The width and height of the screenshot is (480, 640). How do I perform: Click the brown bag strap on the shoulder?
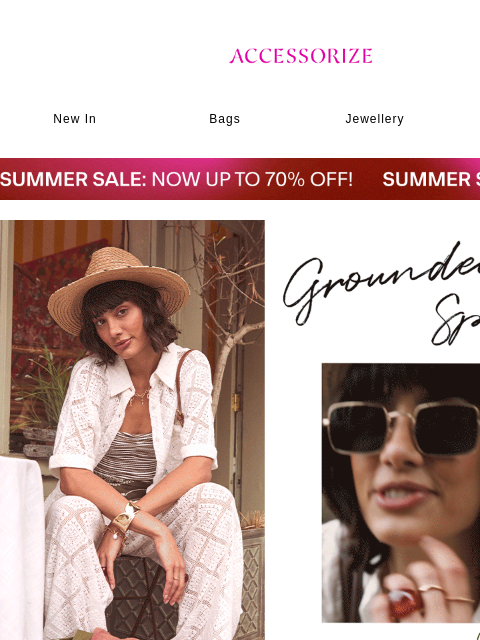click(x=180, y=386)
